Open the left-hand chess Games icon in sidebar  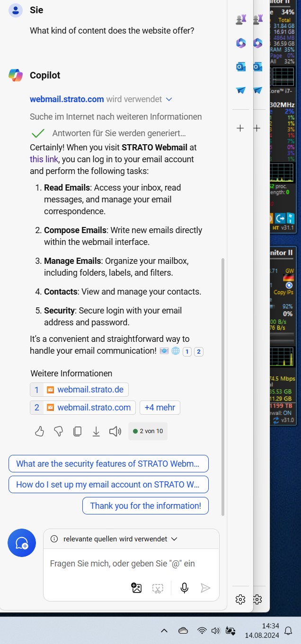241,19
